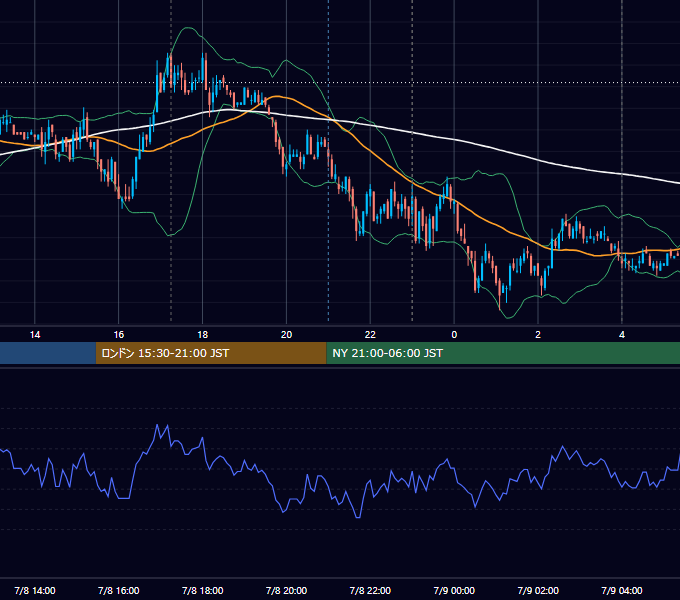Viewport: 680px width, 600px height.
Task: Click the 4 hour label on the price chart axis
Action: point(622,335)
